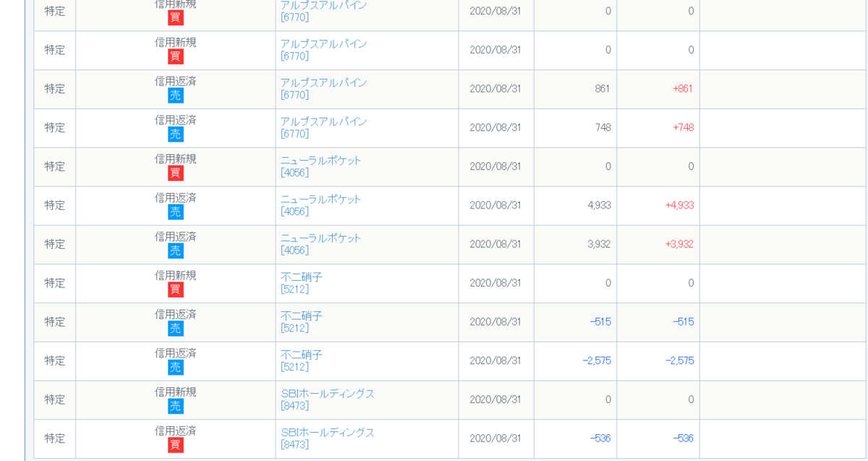The width and height of the screenshot is (868, 461).
Task: Click the blue 売 badge in the −2,575 row
Action: pyautogui.click(x=176, y=368)
